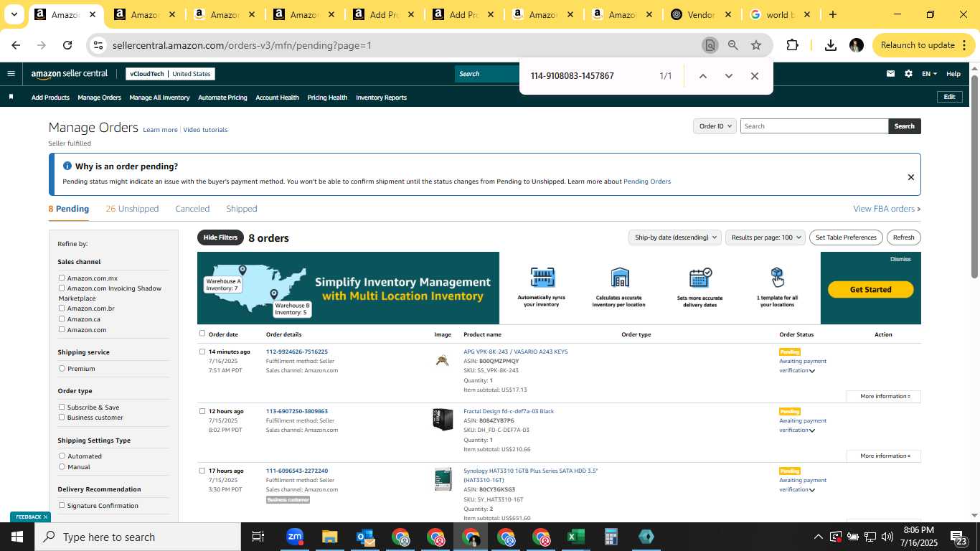This screenshot has height=551, width=980.
Task: Reload the browser page
Action: (x=67, y=45)
